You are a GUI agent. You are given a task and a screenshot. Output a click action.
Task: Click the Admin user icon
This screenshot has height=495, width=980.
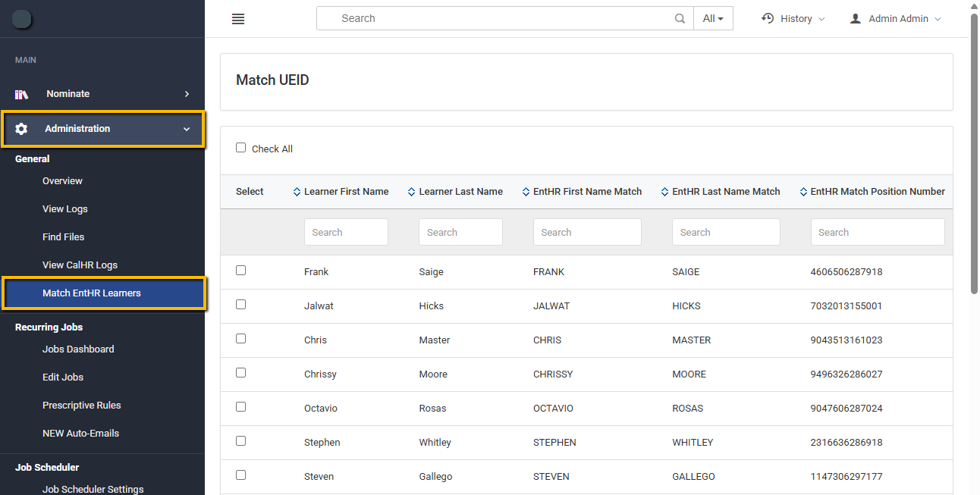pos(856,18)
